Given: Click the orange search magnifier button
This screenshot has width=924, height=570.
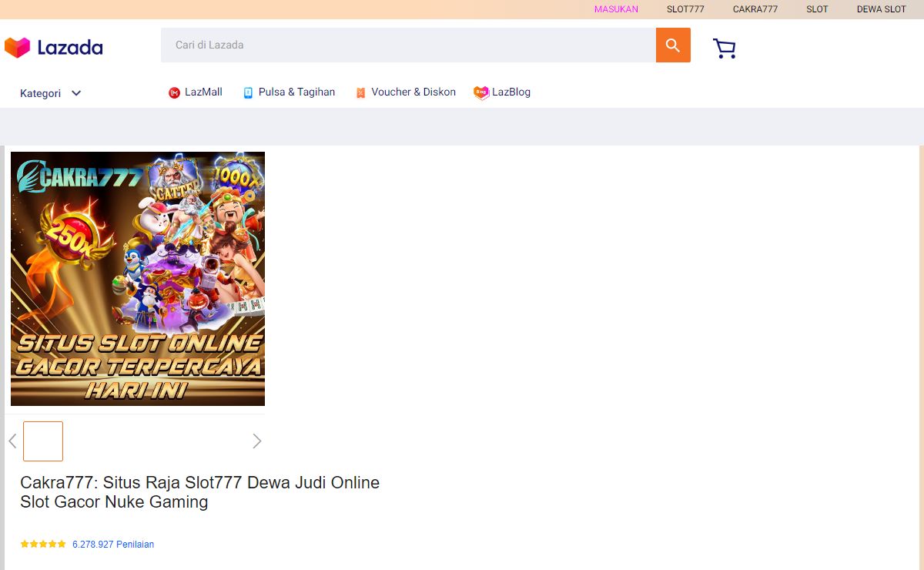Looking at the screenshot, I should click(x=673, y=45).
